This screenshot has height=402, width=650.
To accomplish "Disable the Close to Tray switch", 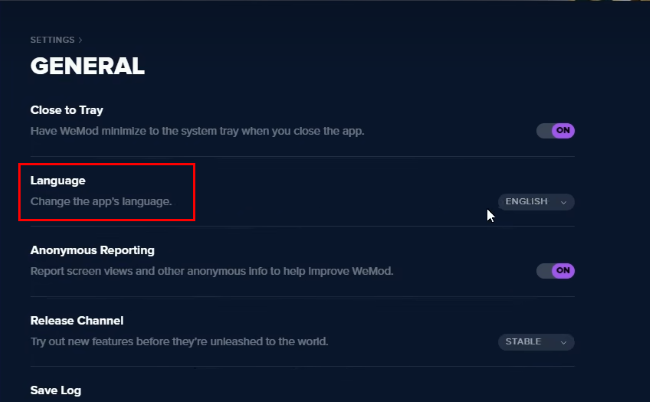I will (x=555, y=130).
